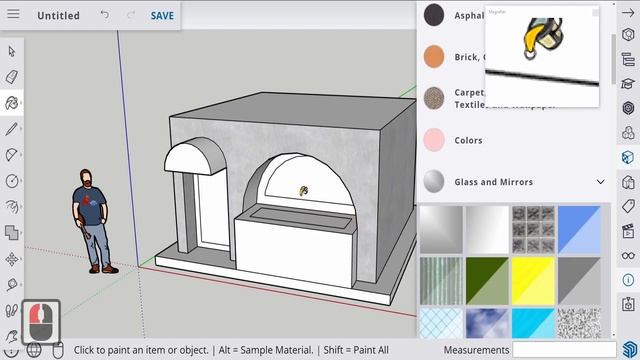Click the Glass and Mirrors label

493,182
